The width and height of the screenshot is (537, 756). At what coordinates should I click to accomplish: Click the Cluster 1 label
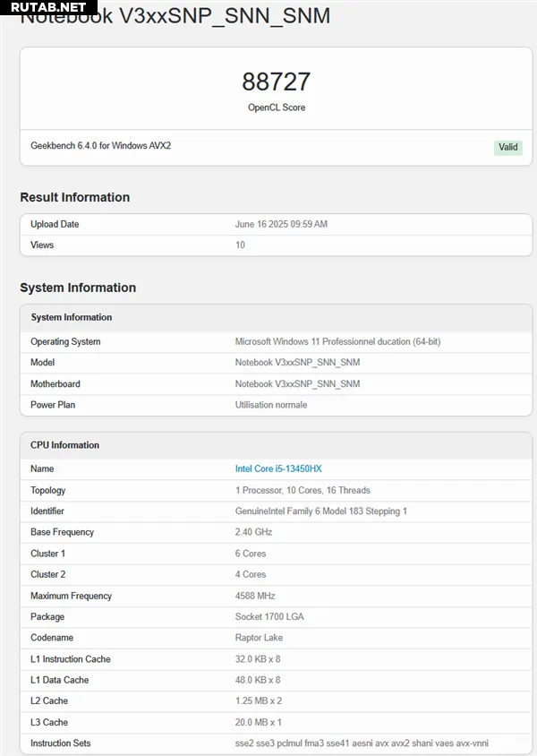point(47,554)
